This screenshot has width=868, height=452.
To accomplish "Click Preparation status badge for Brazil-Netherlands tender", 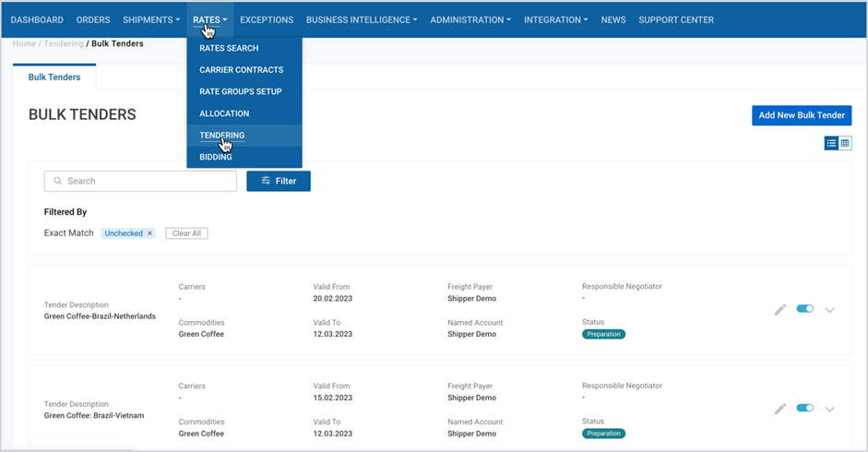I will tap(603, 334).
